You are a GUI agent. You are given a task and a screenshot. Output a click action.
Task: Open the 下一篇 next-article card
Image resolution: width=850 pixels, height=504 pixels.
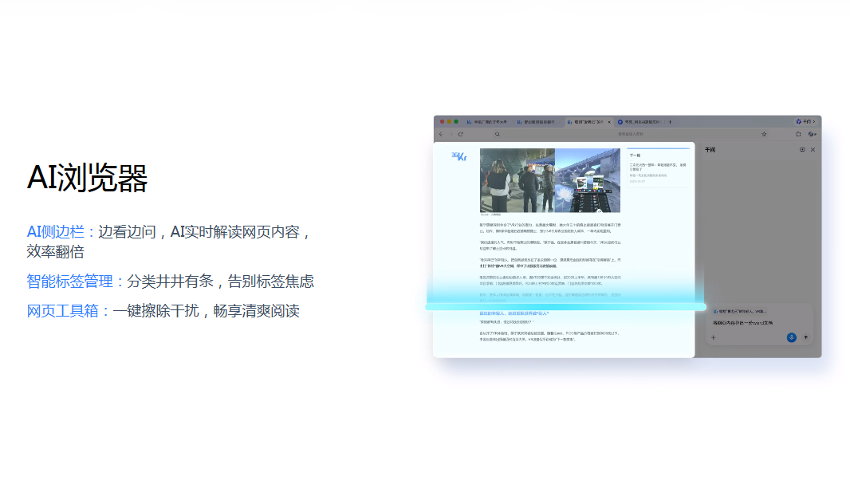658,168
